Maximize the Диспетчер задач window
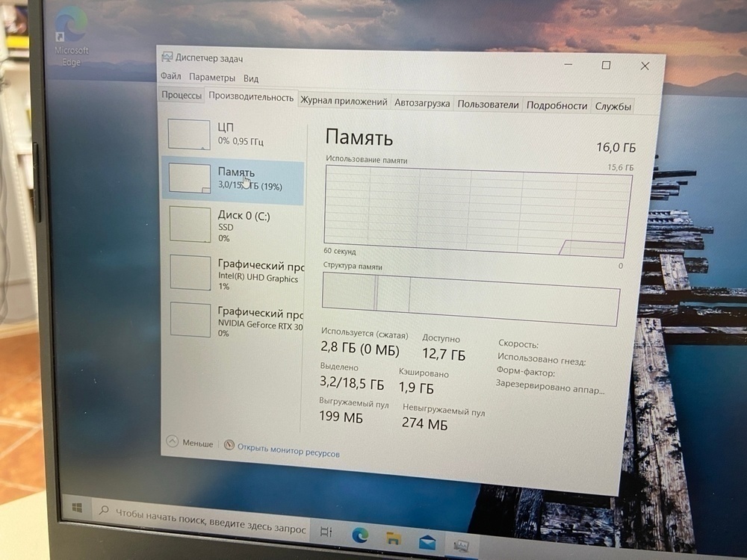Image resolution: width=747 pixels, height=560 pixels. pyautogui.click(x=606, y=65)
